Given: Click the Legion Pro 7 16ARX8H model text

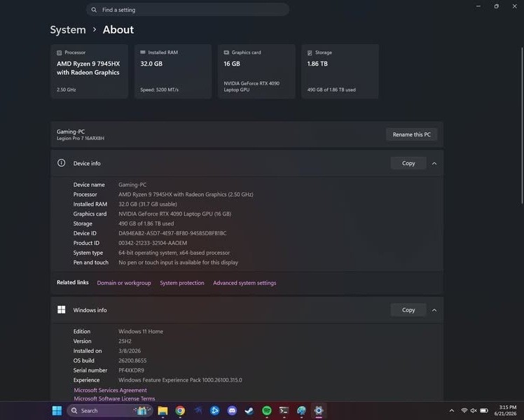Looking at the screenshot, I should click(x=80, y=138).
